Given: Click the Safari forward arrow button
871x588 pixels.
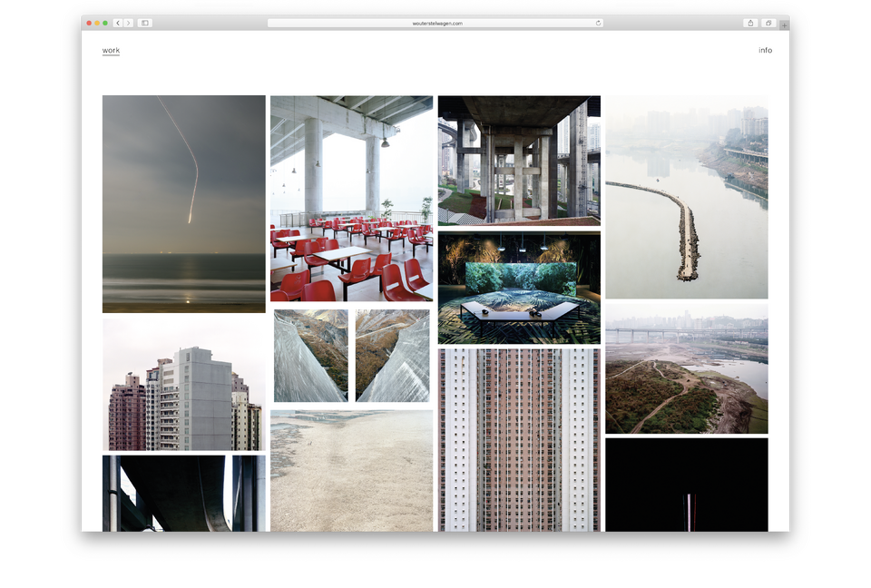Looking at the screenshot, I should coord(128,23).
